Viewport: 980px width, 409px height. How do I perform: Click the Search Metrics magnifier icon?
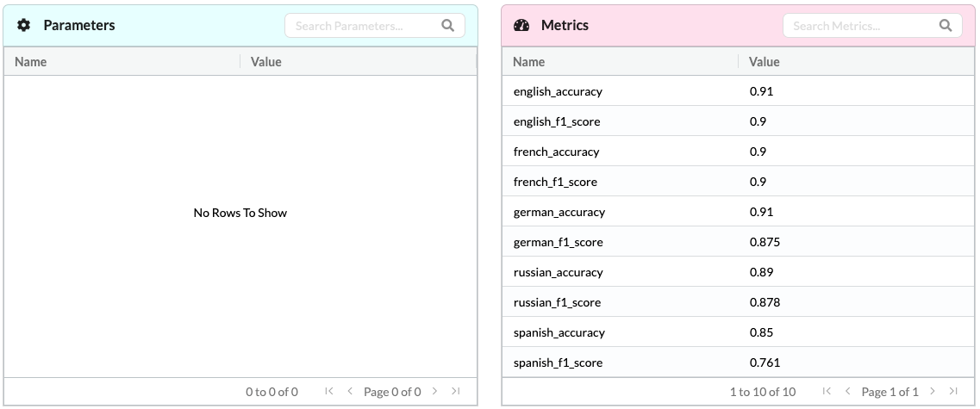click(x=946, y=26)
